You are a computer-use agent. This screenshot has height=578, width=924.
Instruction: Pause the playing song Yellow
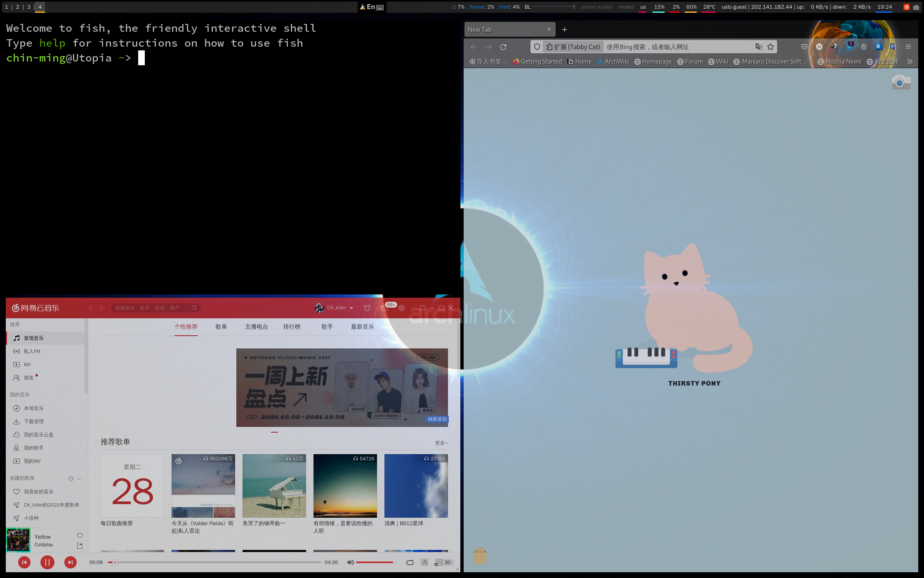point(47,562)
